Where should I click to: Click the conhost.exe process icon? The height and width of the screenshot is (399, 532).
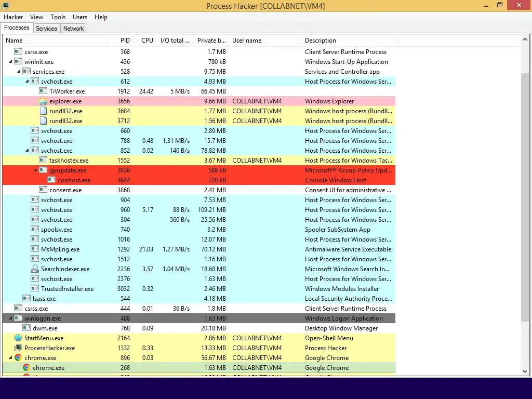click(51, 180)
